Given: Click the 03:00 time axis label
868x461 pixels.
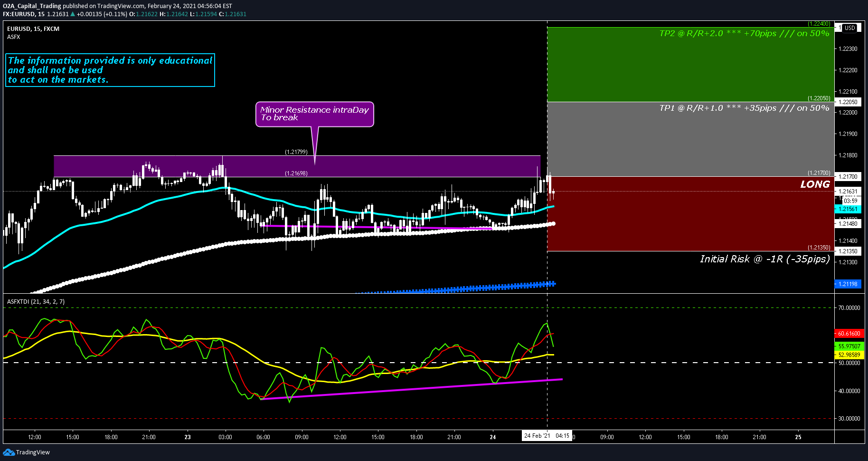Looking at the screenshot, I should pos(225,437).
